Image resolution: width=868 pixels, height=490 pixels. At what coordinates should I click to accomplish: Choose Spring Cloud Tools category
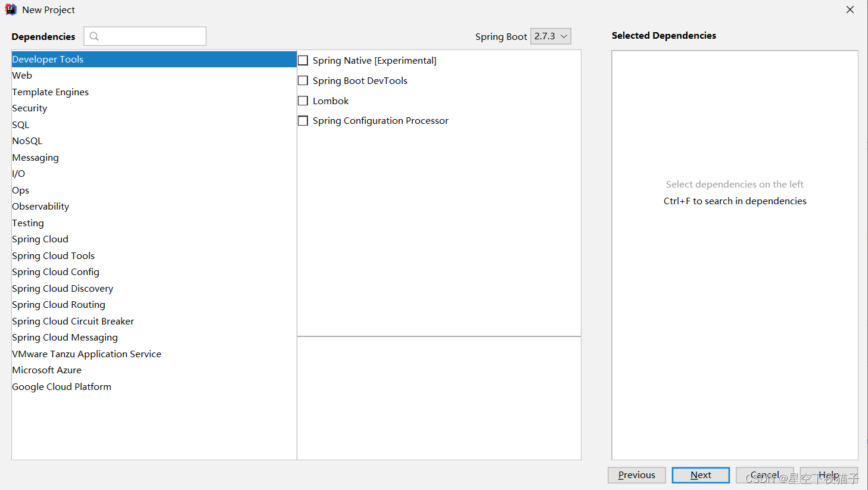coord(154,256)
